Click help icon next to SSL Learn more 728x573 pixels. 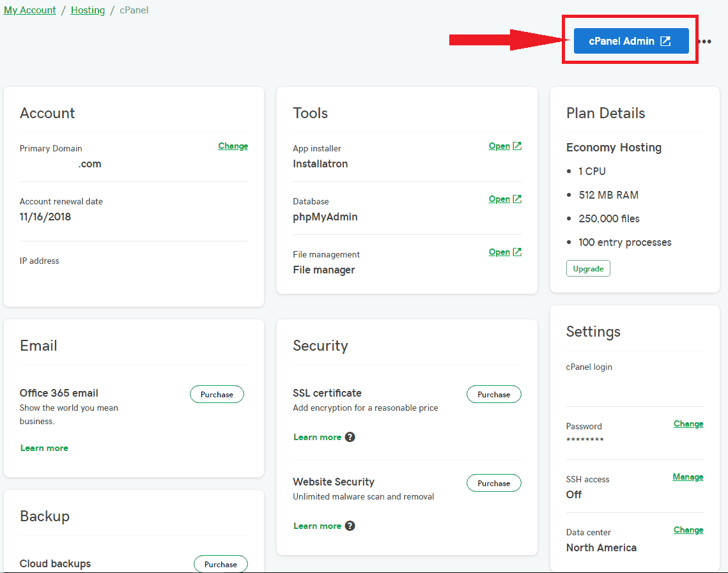click(350, 437)
